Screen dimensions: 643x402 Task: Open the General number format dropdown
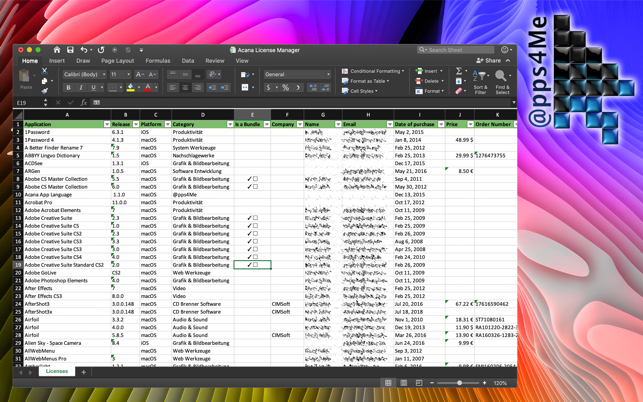point(328,74)
